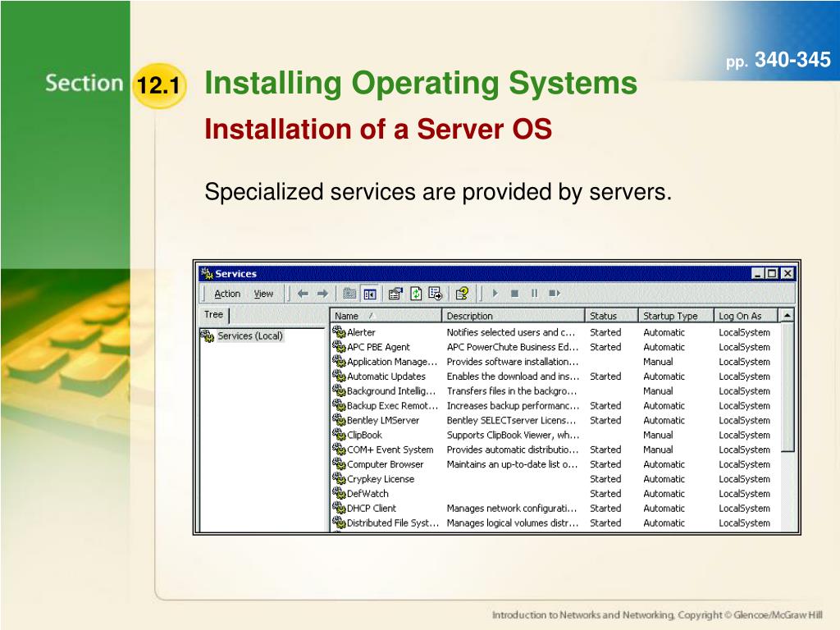Select Services (Local) in the tree
Image resolution: width=840 pixels, height=630 pixels.
click(x=250, y=336)
